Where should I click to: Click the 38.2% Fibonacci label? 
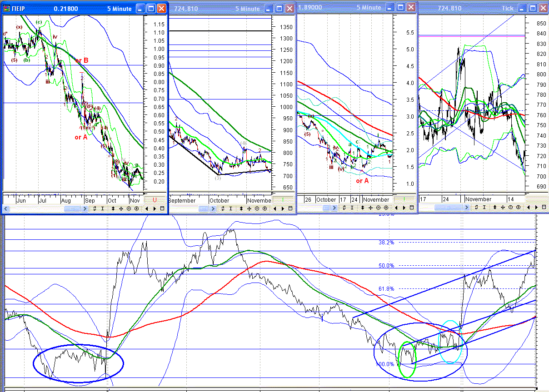pos(386,243)
